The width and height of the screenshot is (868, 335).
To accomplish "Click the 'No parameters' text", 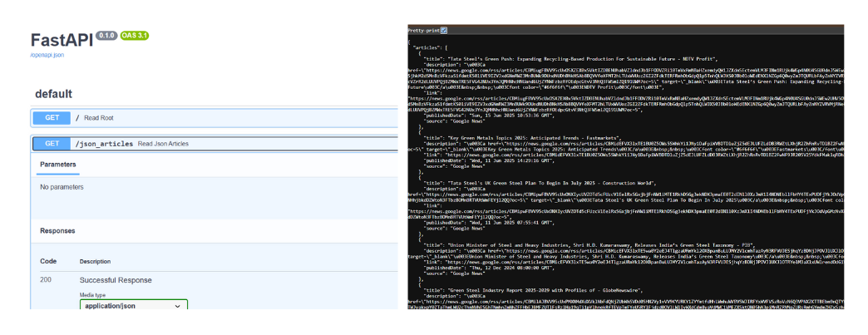I will [x=62, y=187].
